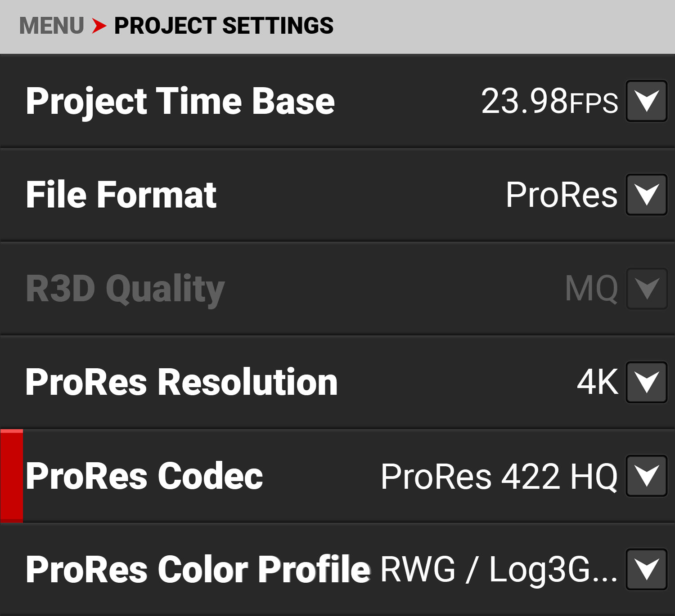Open the ProRes Codec dropdown
This screenshot has width=675, height=616.
pos(646,476)
